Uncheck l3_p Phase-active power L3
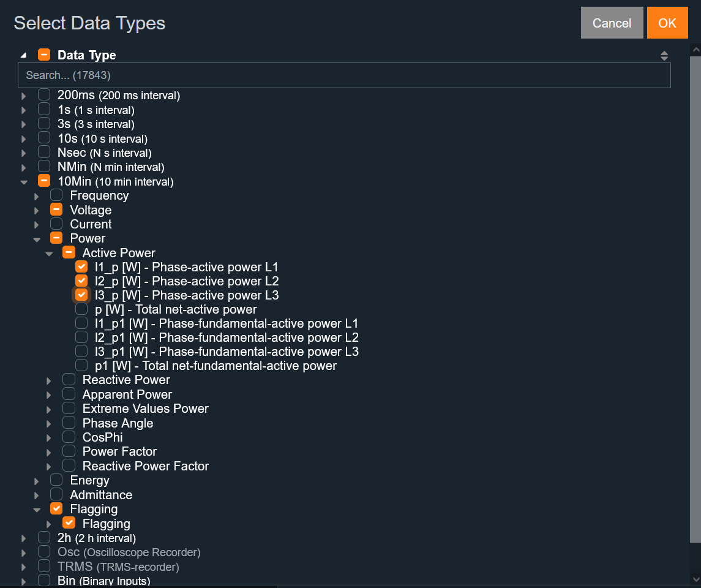This screenshot has width=701, height=588. pyautogui.click(x=81, y=295)
